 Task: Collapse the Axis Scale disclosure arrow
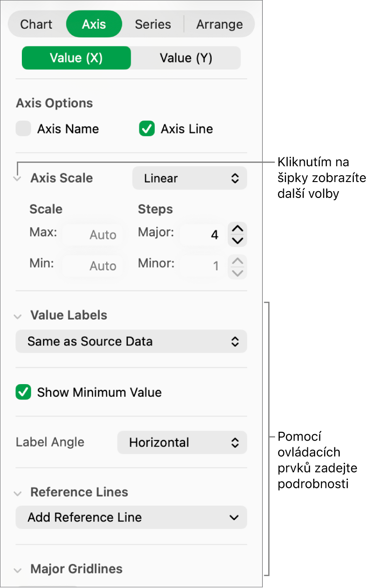17,179
